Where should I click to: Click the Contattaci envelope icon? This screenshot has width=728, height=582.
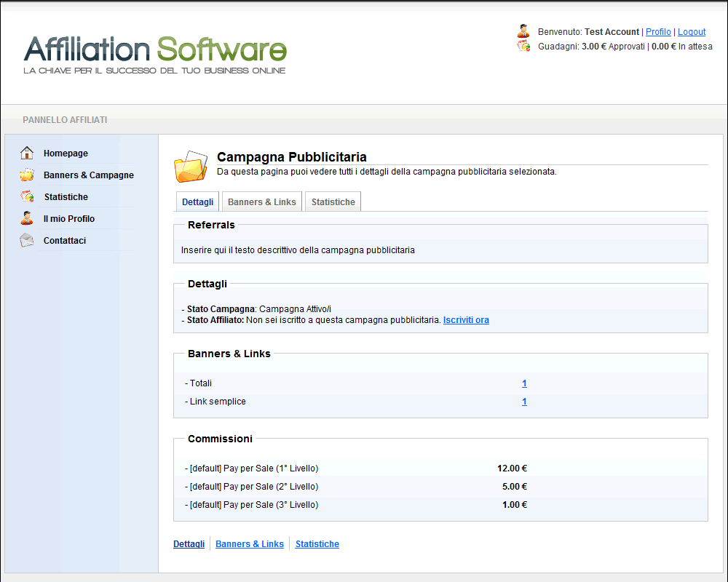coord(27,241)
